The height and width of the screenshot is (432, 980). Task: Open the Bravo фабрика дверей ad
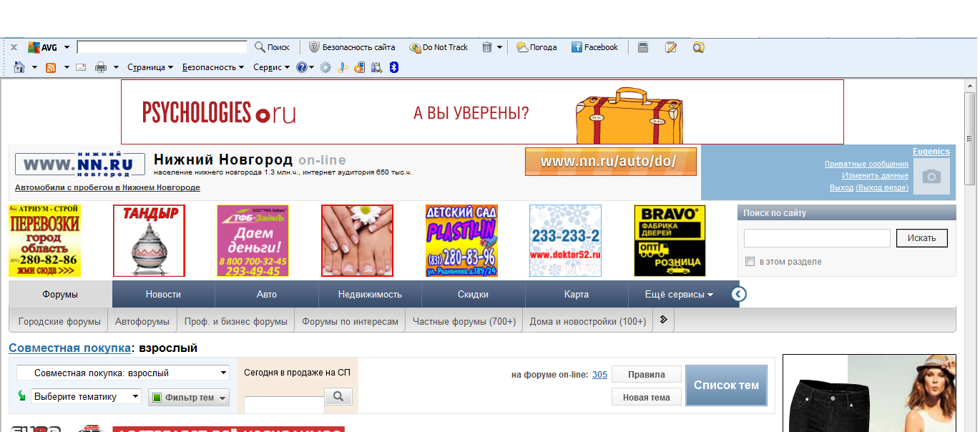(670, 240)
